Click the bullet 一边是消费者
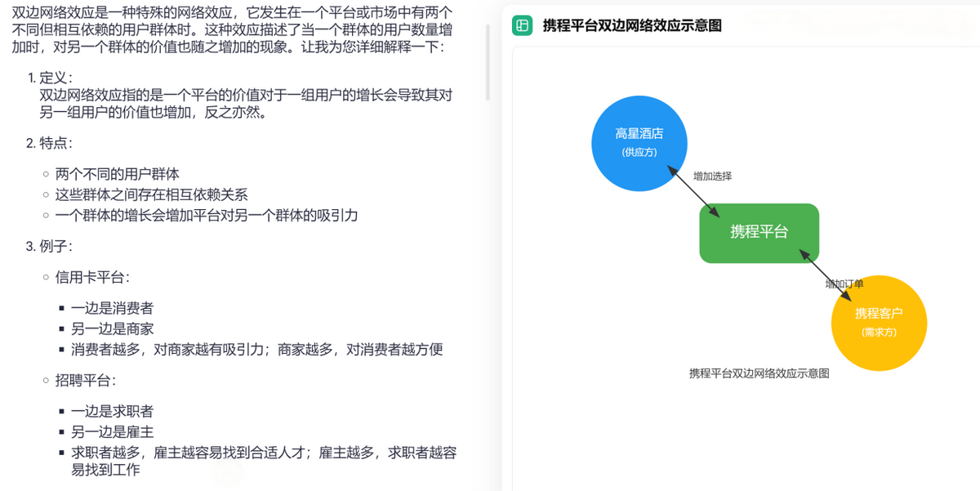 [x=112, y=308]
